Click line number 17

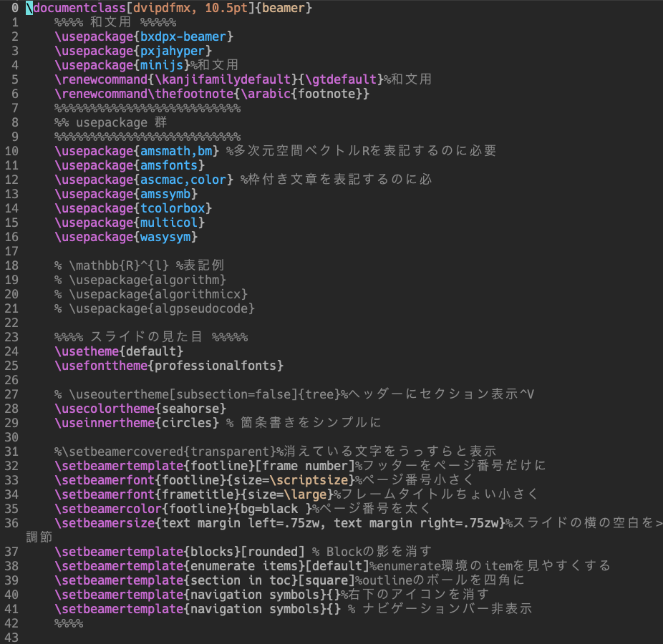pyautogui.click(x=11, y=251)
